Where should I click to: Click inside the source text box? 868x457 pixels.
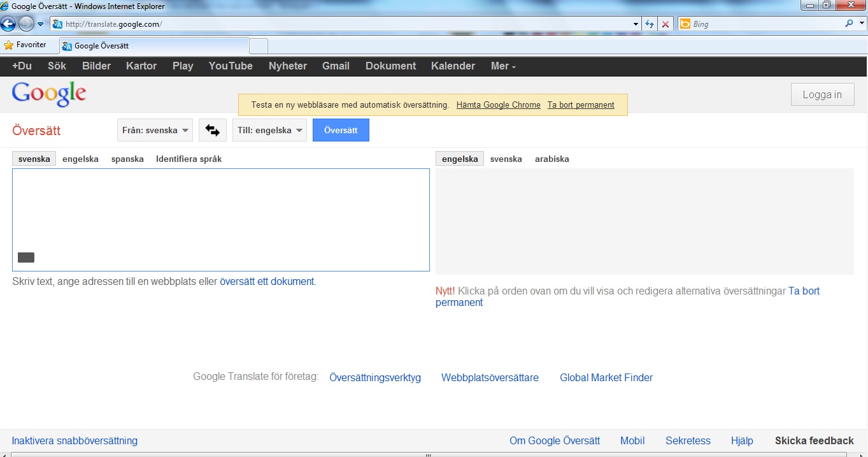pyautogui.click(x=221, y=220)
